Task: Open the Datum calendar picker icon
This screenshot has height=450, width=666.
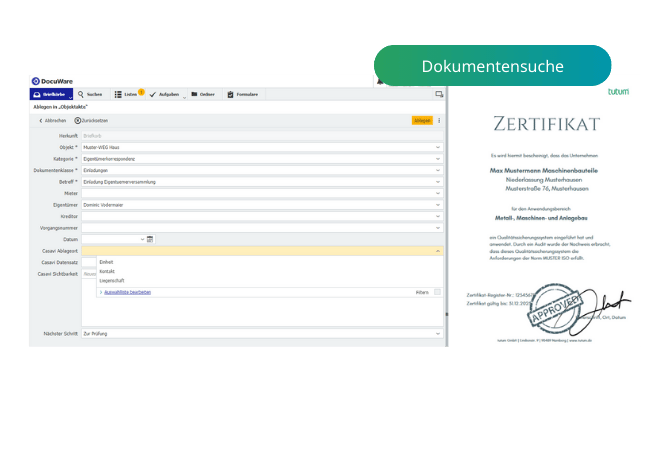Action: click(150, 239)
